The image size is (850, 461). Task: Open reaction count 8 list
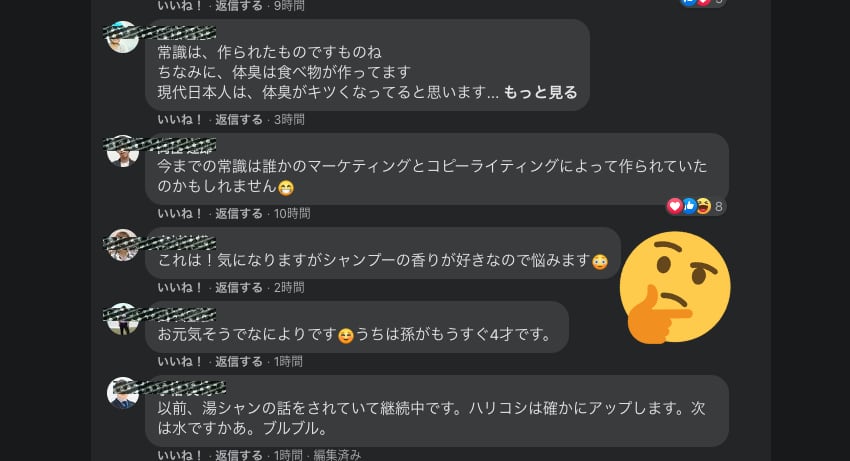click(718, 207)
